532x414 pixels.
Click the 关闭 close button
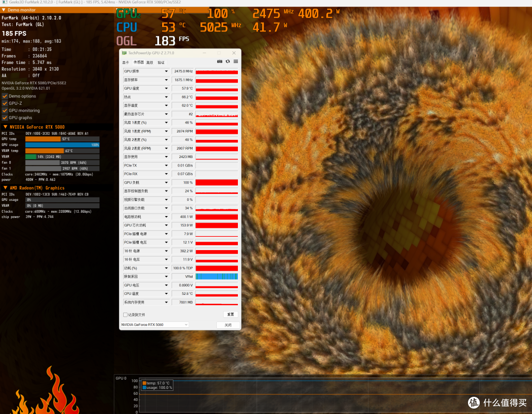pos(228,325)
